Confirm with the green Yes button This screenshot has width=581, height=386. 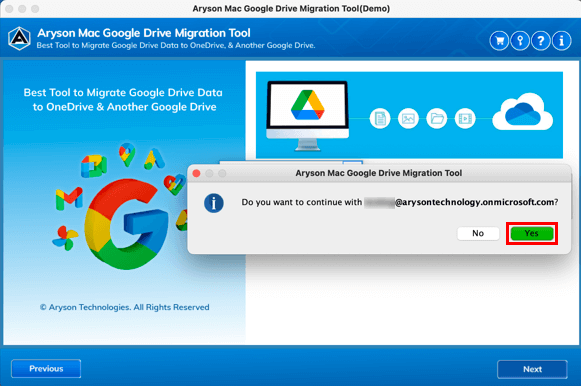point(532,233)
